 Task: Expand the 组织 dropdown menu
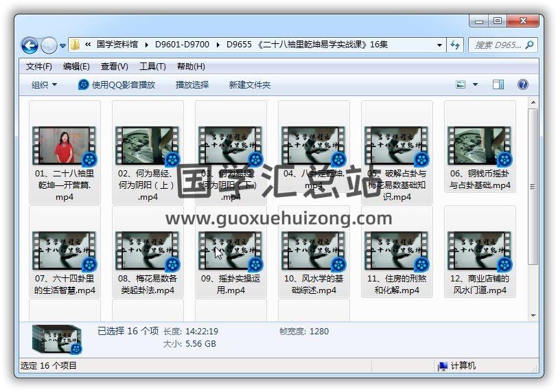(x=45, y=84)
